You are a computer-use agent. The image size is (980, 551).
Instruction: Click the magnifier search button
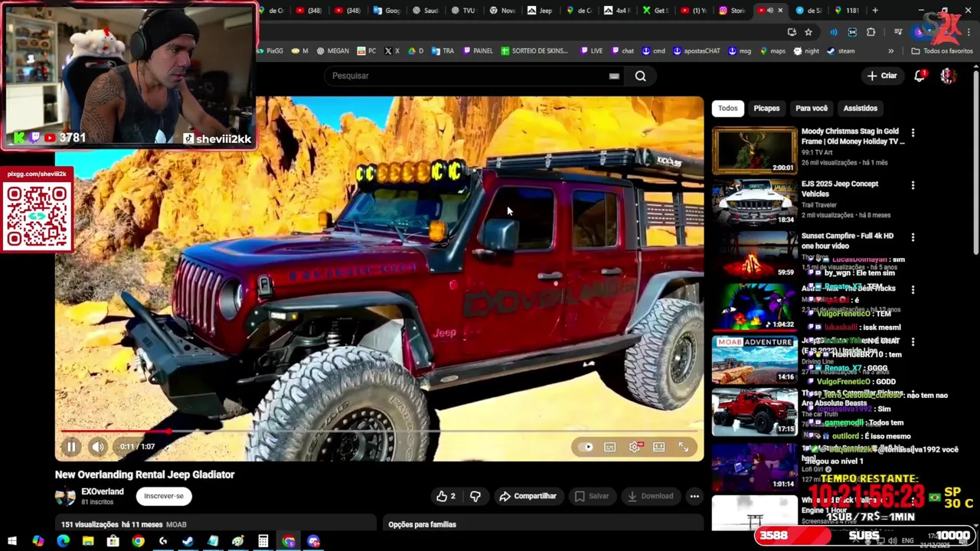tap(640, 76)
